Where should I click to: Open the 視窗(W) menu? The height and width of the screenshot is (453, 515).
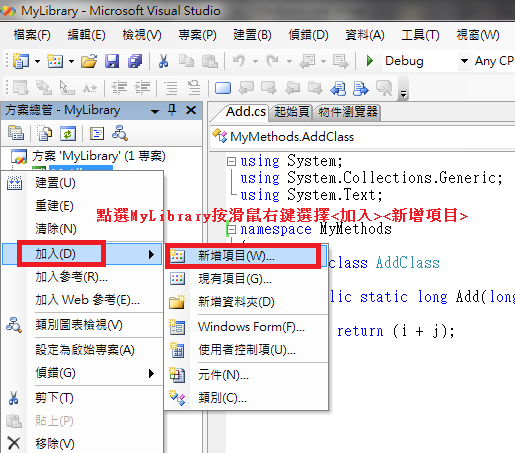[478, 35]
